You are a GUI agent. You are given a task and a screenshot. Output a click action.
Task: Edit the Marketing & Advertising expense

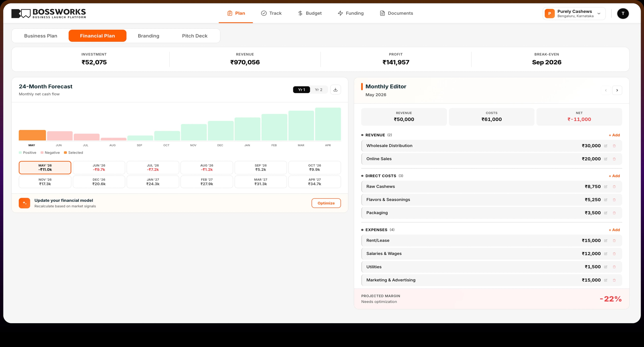click(x=605, y=280)
